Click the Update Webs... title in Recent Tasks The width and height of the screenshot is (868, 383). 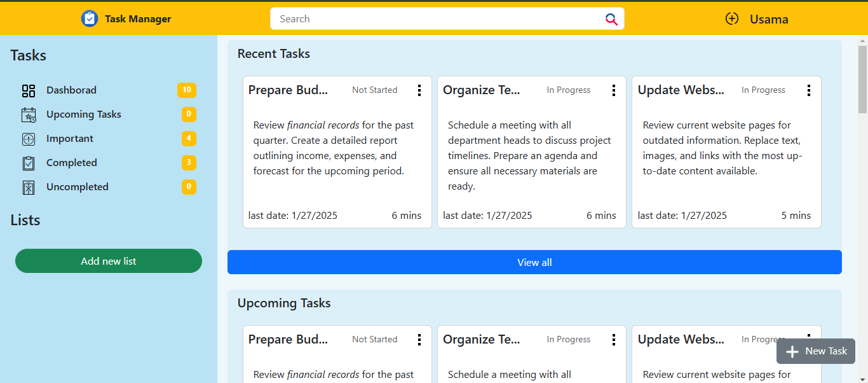(681, 90)
